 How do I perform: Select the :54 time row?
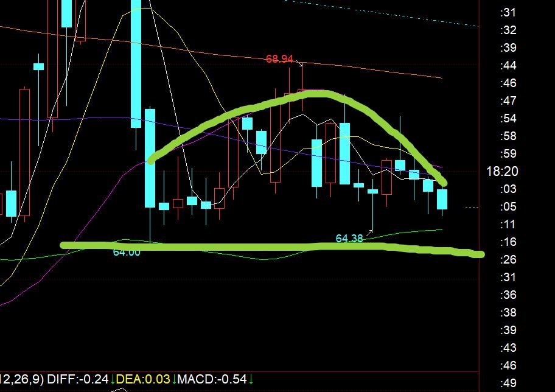(508, 118)
